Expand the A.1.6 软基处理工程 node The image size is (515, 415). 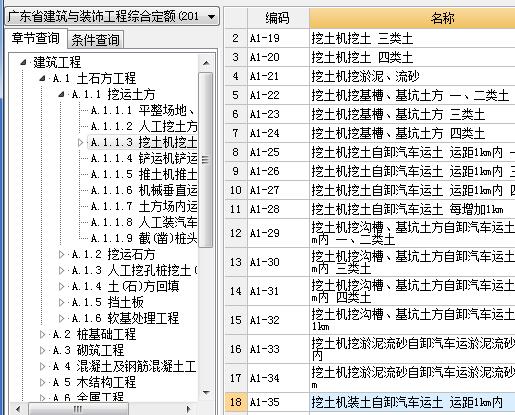pos(61,318)
